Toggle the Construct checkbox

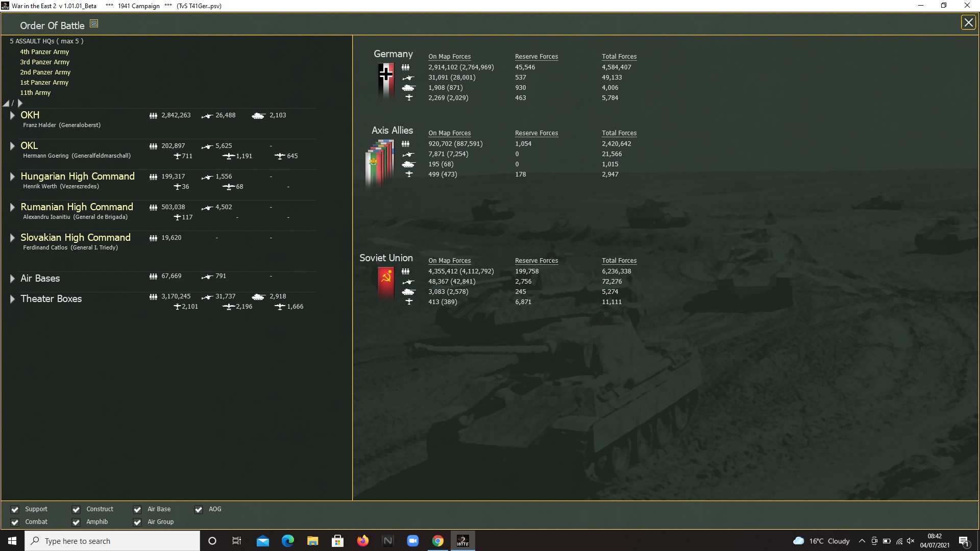click(x=76, y=510)
